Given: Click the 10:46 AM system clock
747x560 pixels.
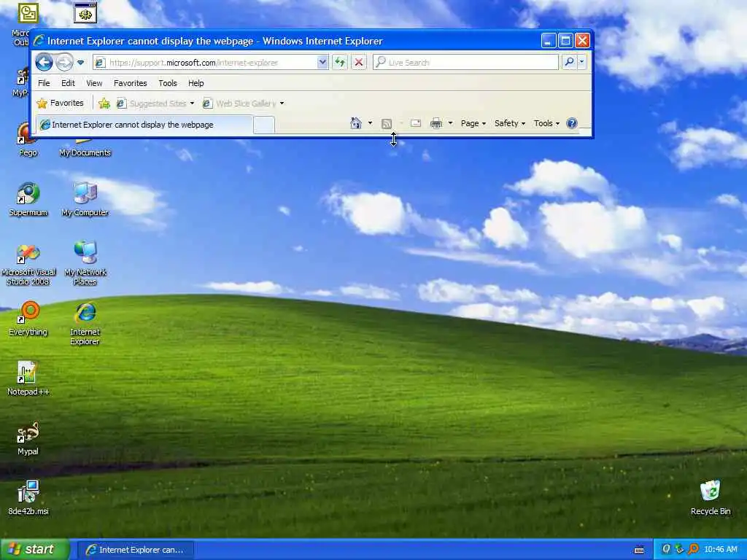Looking at the screenshot, I should pyautogui.click(x=721, y=550).
